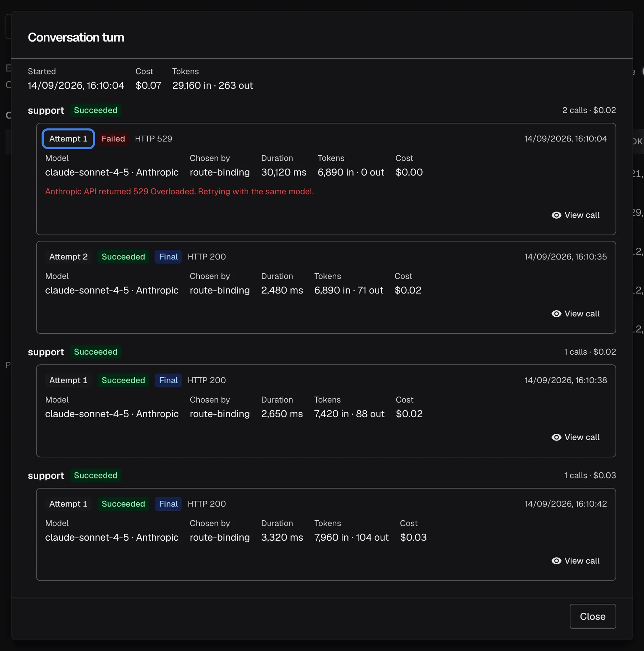Click the Conversation turn title

pos(76,37)
